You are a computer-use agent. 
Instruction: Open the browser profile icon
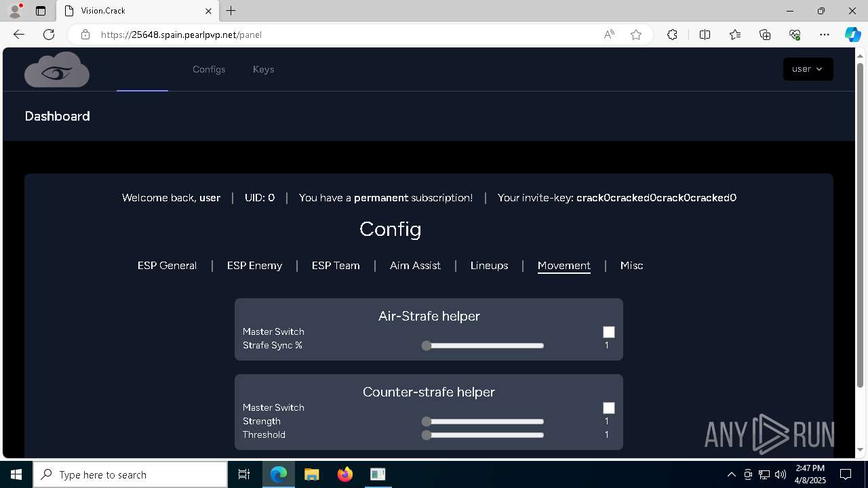[15, 11]
